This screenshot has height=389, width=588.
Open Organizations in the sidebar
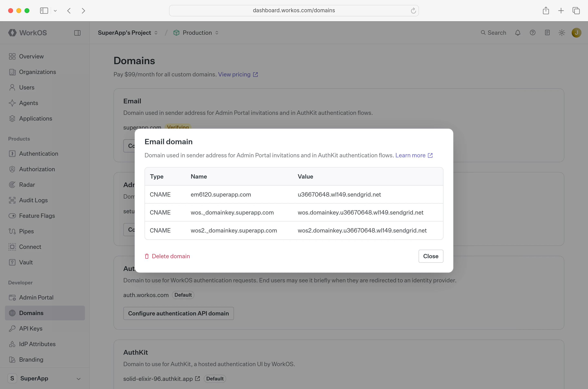(x=45, y=72)
